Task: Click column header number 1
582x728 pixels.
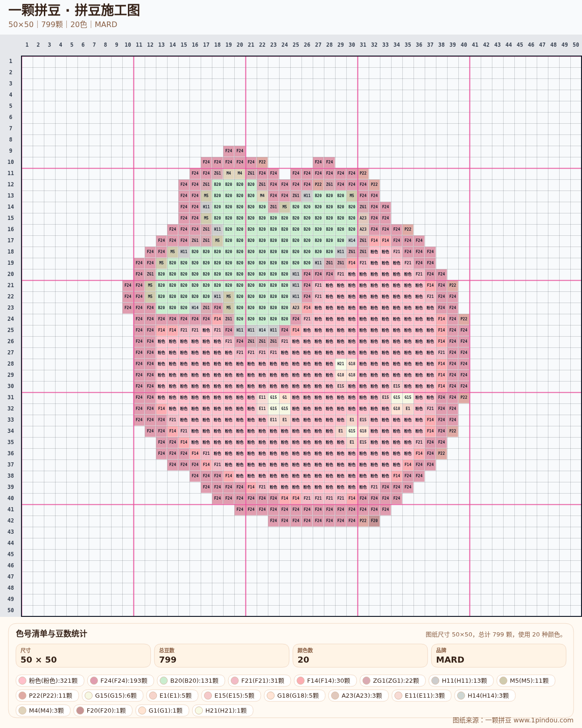Action: [27, 45]
